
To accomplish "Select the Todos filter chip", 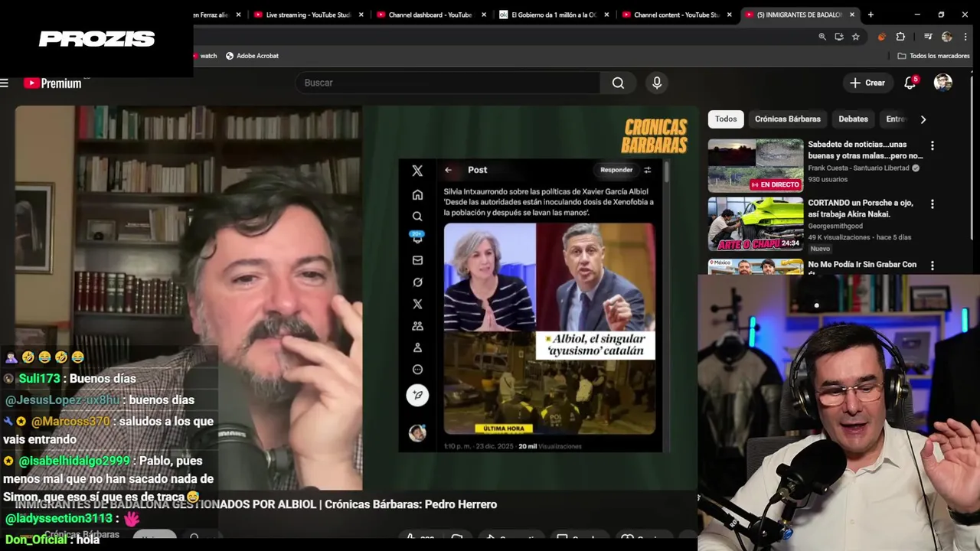I will [726, 119].
